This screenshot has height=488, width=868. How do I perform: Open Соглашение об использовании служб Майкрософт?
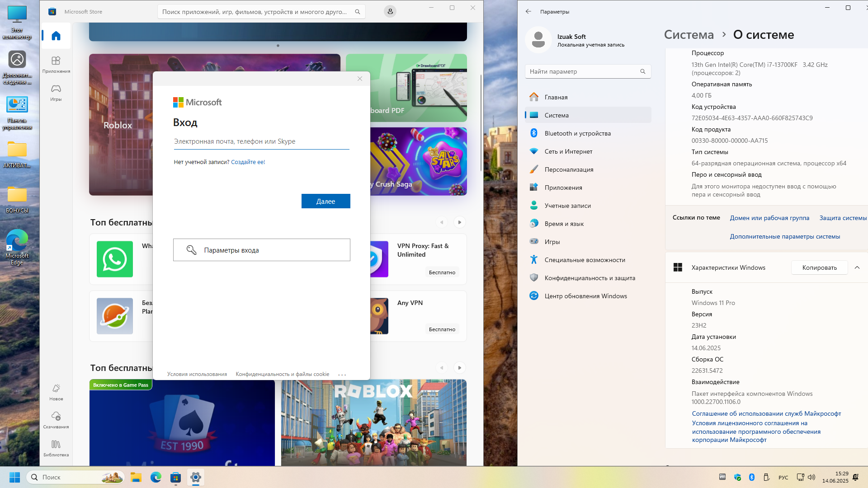pyautogui.click(x=766, y=413)
